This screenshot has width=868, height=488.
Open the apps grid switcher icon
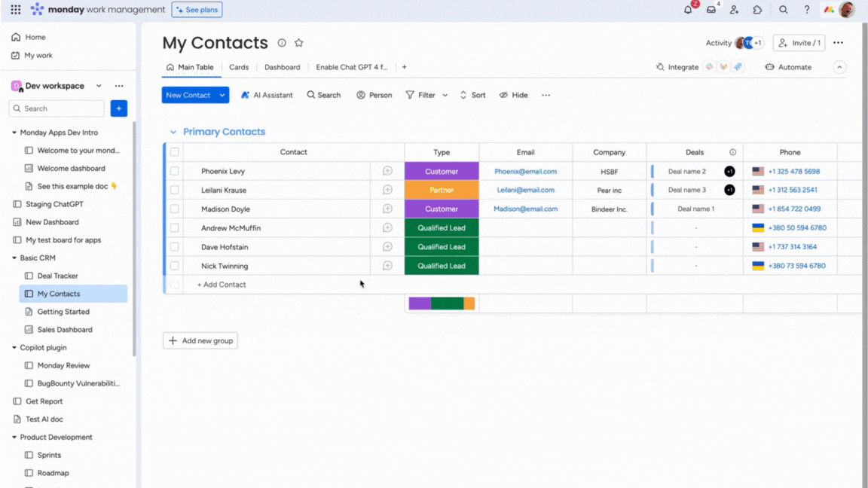click(16, 9)
